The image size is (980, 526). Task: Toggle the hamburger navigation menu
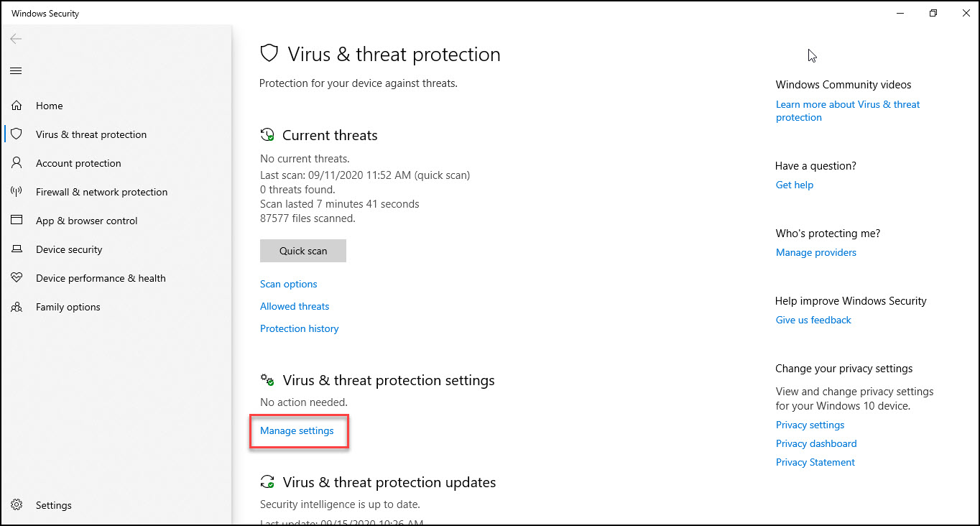click(x=16, y=70)
